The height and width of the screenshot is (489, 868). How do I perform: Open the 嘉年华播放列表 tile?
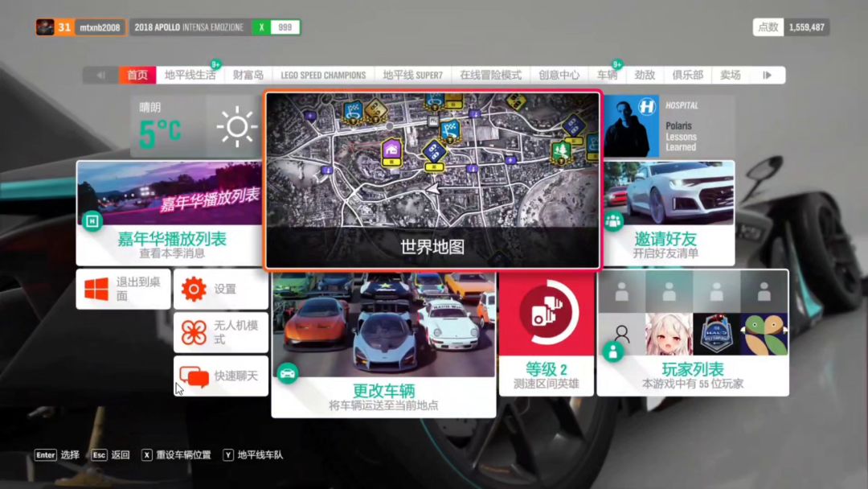(x=170, y=212)
